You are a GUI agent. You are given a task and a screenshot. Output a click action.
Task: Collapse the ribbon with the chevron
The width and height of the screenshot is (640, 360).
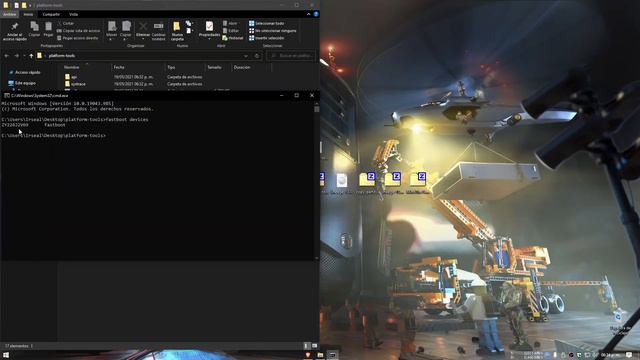pyautogui.click(x=309, y=14)
